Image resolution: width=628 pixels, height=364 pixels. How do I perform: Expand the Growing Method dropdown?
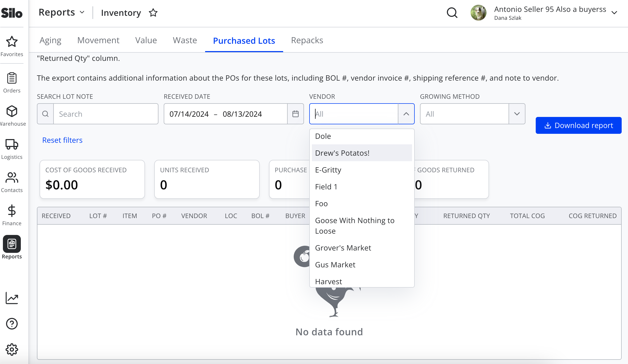coord(517,114)
